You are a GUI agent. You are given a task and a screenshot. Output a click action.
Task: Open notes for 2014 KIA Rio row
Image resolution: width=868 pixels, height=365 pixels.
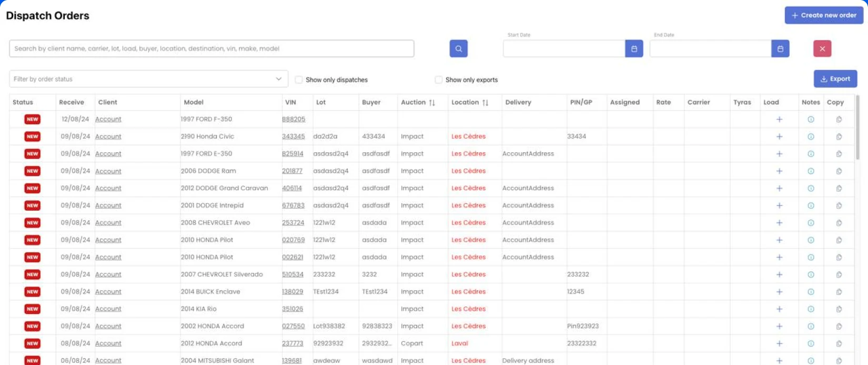811,309
